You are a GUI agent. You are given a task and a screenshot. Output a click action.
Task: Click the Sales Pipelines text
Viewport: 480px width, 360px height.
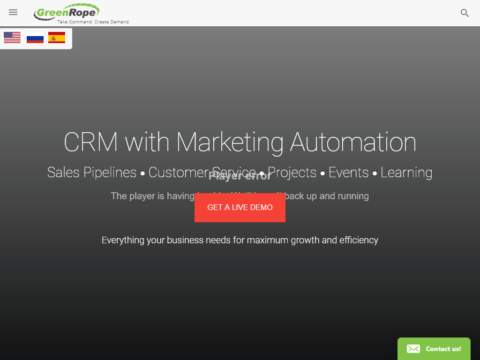(x=92, y=173)
